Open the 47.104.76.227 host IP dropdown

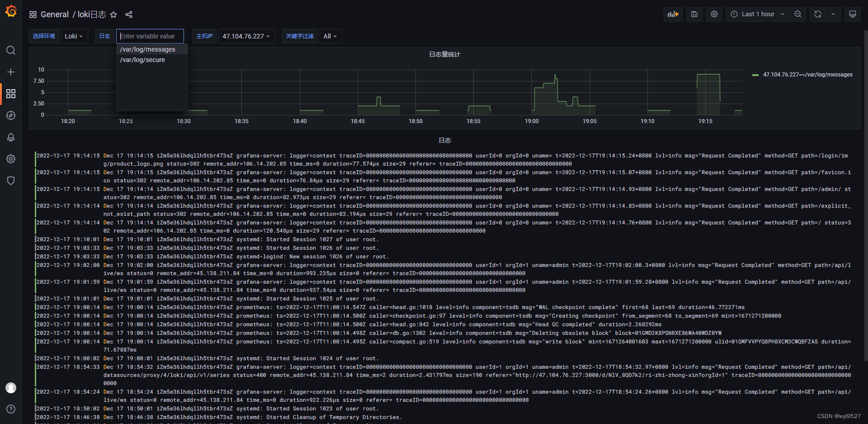point(246,36)
